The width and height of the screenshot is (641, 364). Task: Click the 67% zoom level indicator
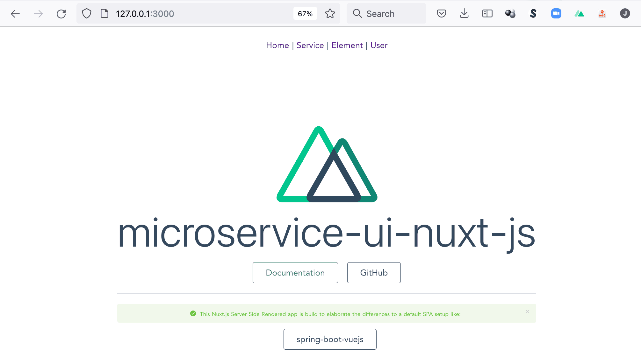pos(305,14)
